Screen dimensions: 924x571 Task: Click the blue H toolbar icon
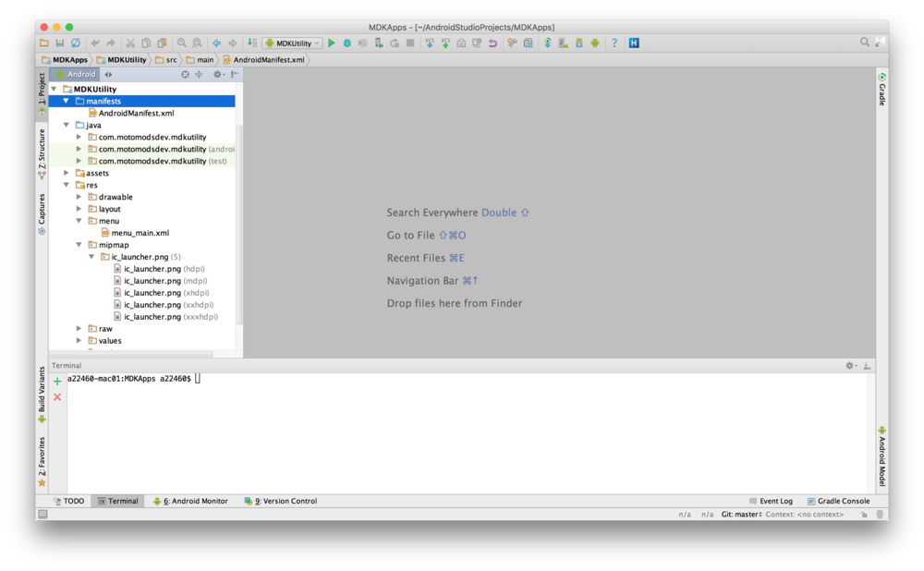634,43
